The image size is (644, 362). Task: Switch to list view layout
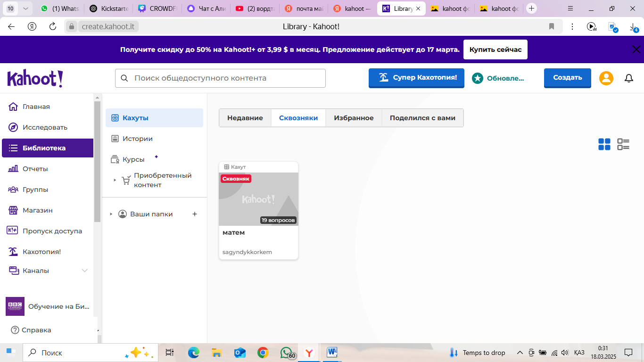(623, 144)
